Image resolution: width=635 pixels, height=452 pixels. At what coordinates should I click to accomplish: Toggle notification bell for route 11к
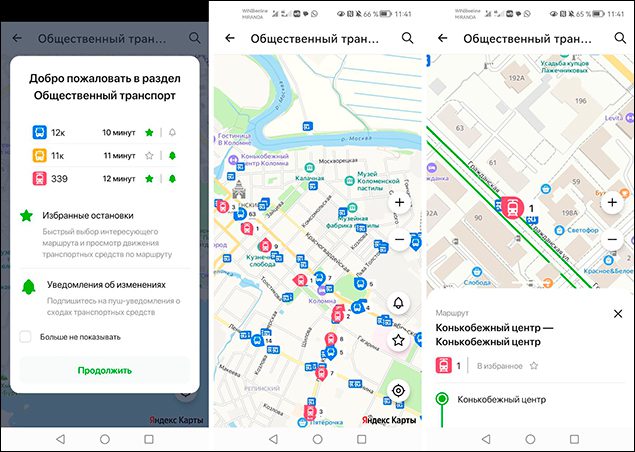point(172,156)
